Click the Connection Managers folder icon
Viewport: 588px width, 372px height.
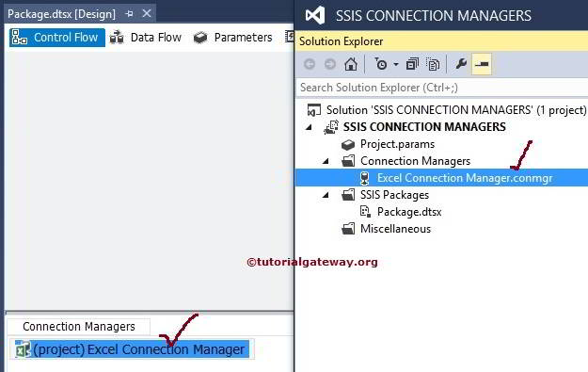point(348,161)
